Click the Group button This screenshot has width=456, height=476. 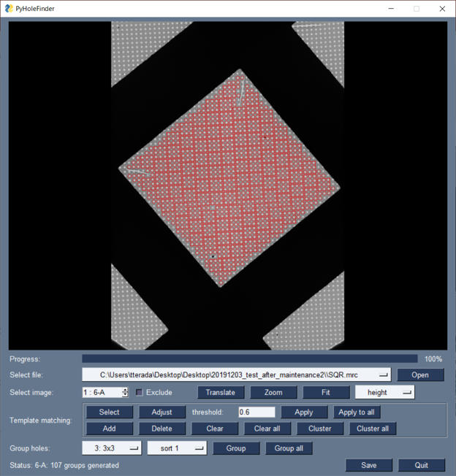click(236, 448)
